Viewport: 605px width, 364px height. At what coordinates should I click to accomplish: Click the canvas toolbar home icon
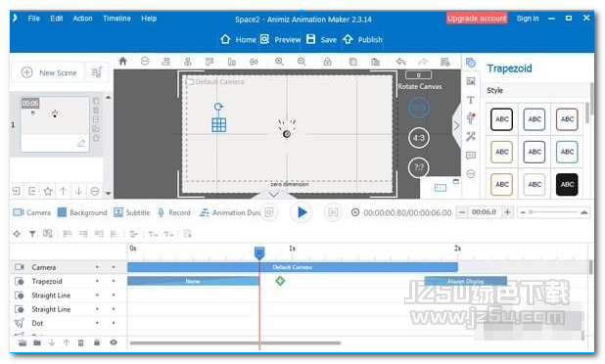click(122, 61)
